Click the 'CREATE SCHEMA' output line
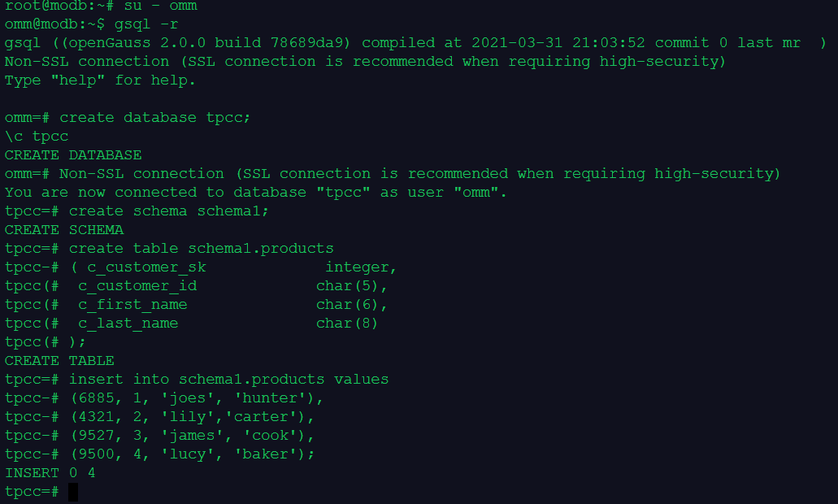The height and width of the screenshot is (504, 838). (x=64, y=230)
